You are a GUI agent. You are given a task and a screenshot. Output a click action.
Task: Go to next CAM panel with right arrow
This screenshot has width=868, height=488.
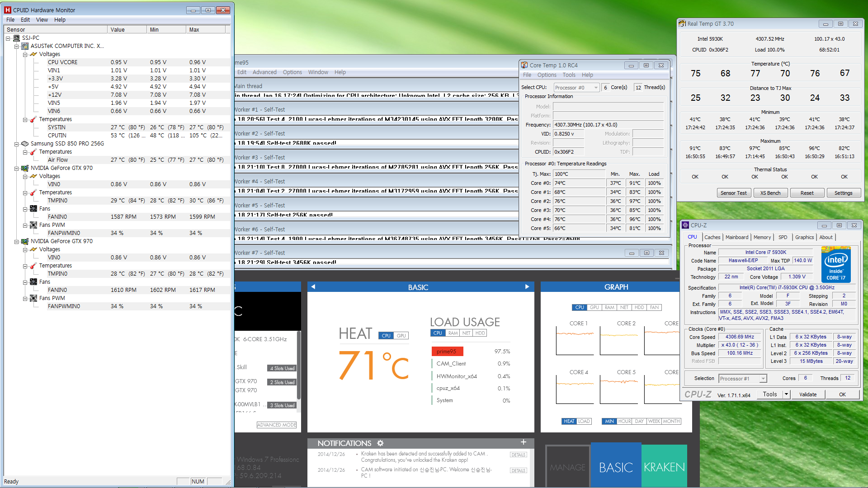click(x=527, y=287)
